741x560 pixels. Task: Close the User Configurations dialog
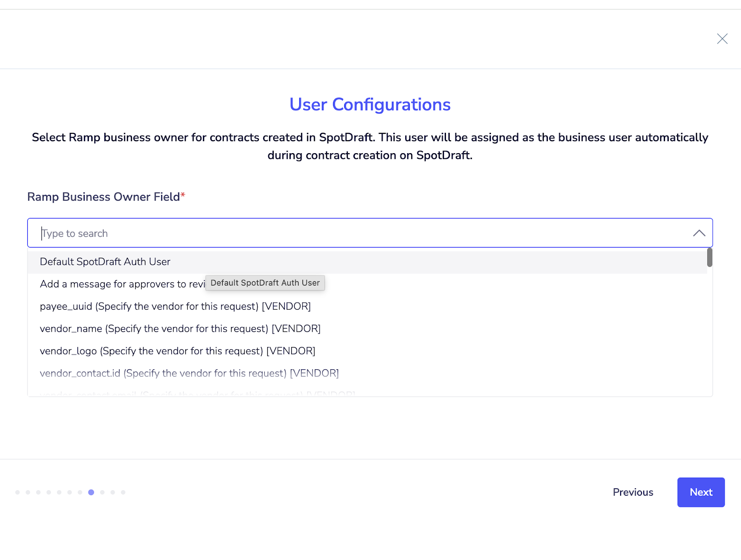click(x=722, y=39)
